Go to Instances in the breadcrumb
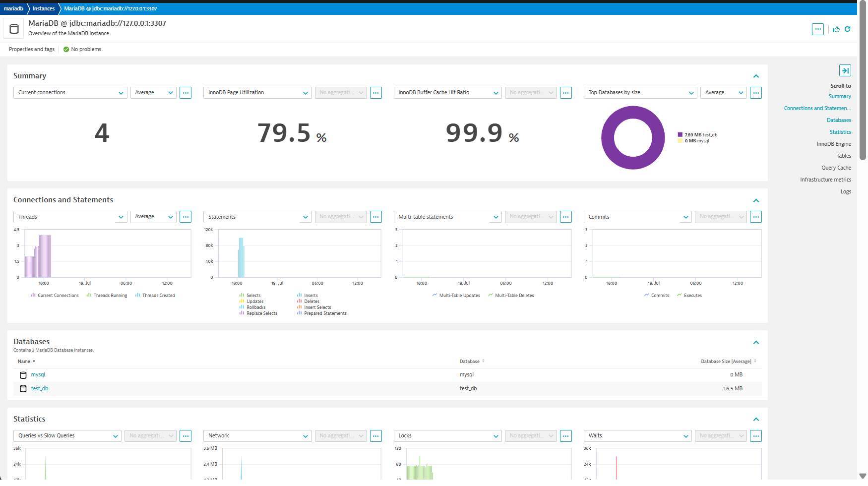Screen dimensions: 868x486 [44, 8]
